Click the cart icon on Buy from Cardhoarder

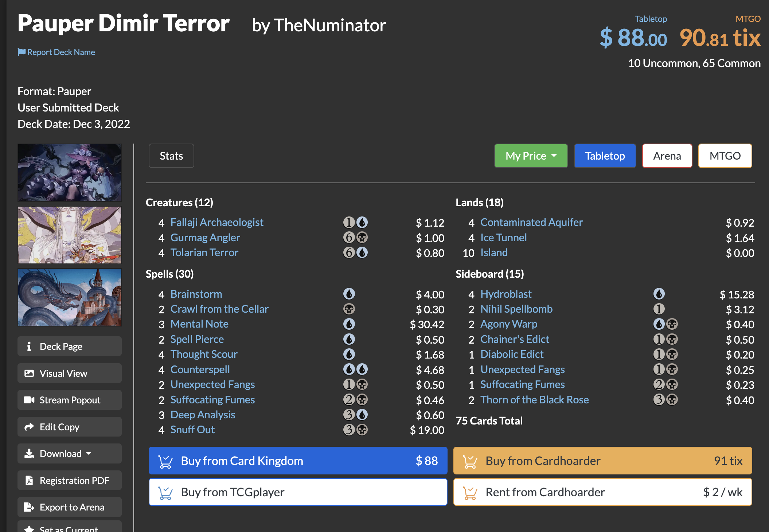pyautogui.click(x=470, y=461)
